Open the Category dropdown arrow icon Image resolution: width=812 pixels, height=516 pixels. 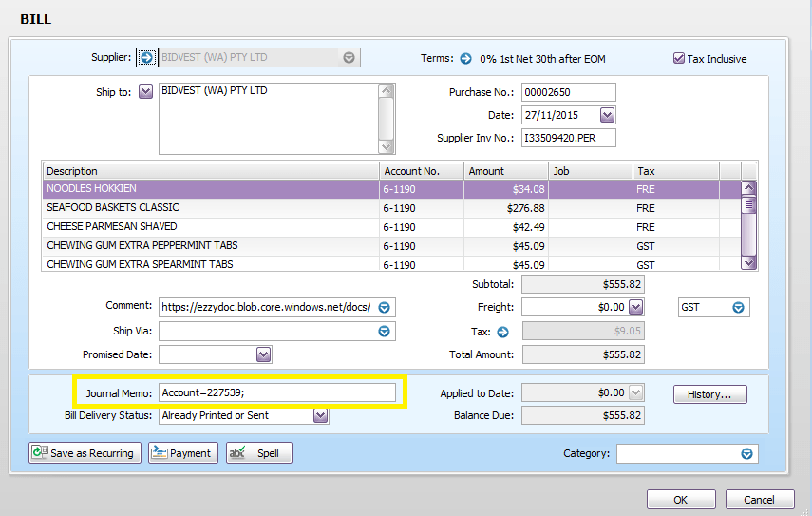tap(746, 454)
